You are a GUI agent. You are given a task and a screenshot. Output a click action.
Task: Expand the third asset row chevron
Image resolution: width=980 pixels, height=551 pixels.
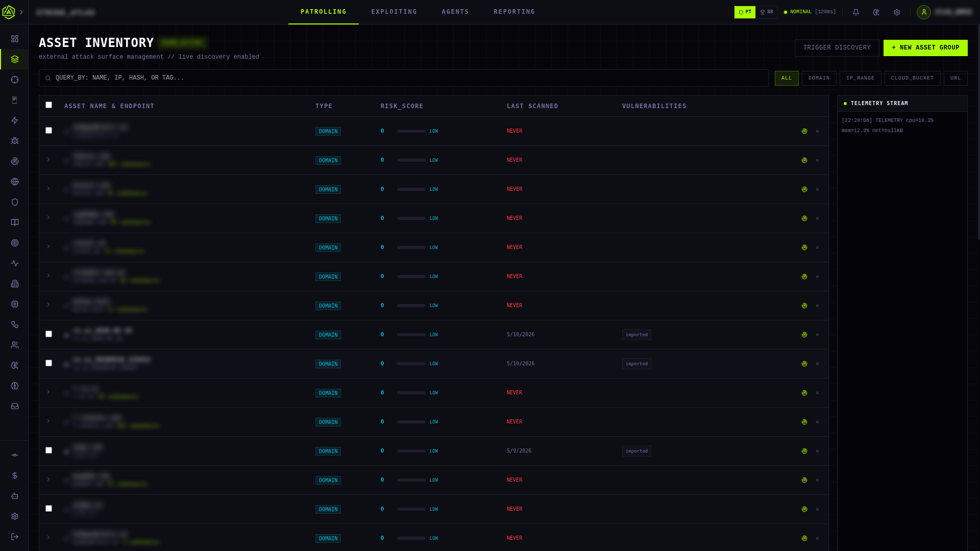point(48,189)
